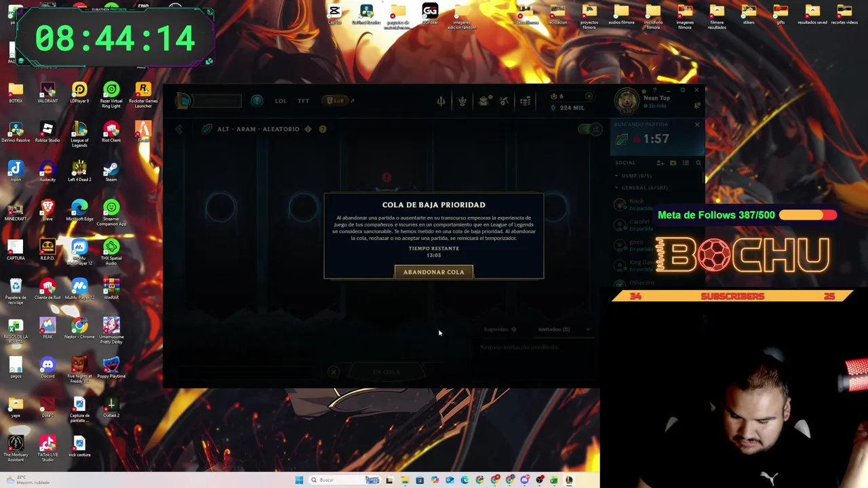Open the friend list view options icon

[x=686, y=163]
